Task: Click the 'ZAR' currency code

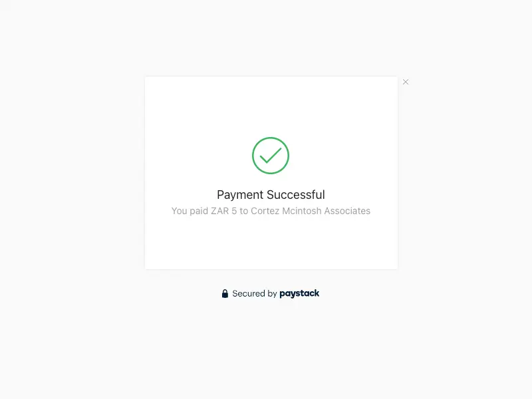Action: (220, 211)
